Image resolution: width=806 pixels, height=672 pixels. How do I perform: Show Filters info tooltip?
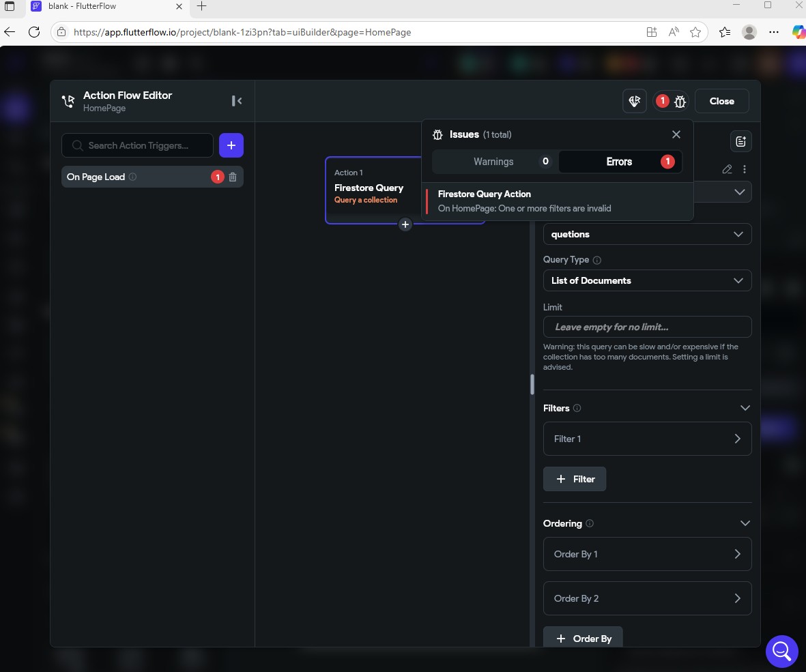coord(577,408)
